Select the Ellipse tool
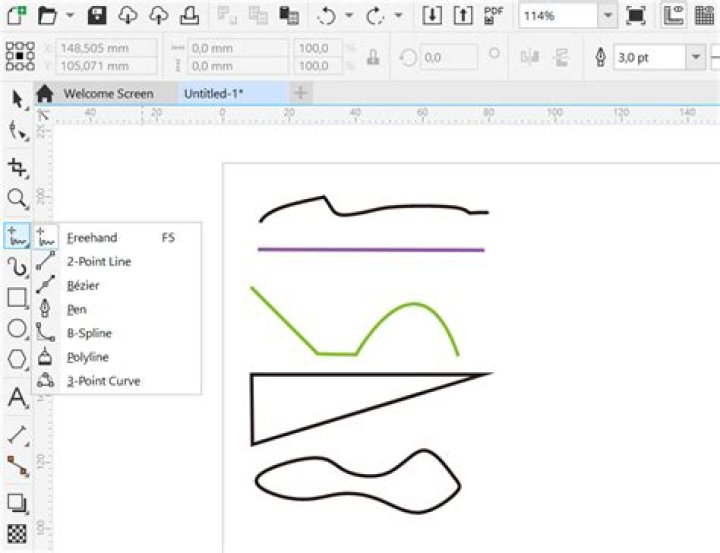 coord(17,328)
